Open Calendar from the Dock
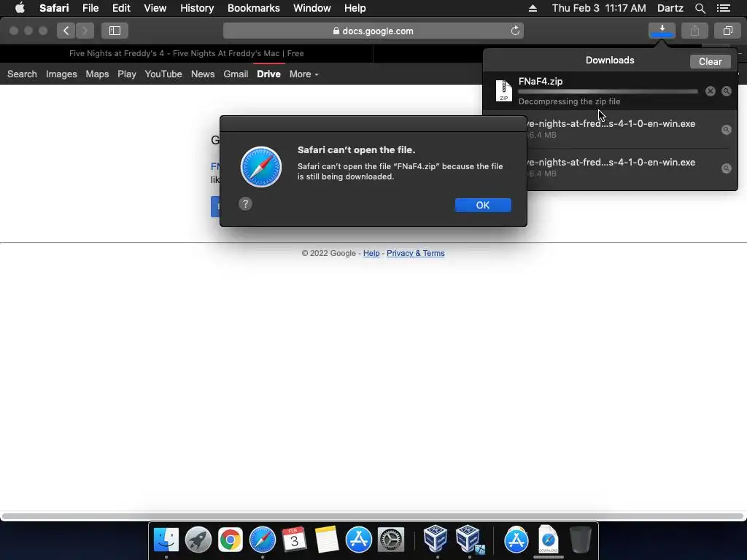 pos(294,540)
